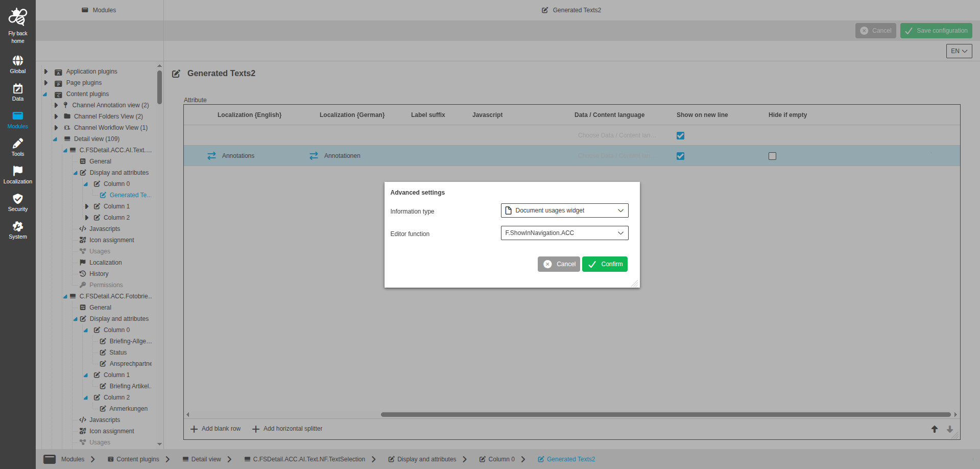Click the horizontal scrollbar of attribute table

click(665, 415)
